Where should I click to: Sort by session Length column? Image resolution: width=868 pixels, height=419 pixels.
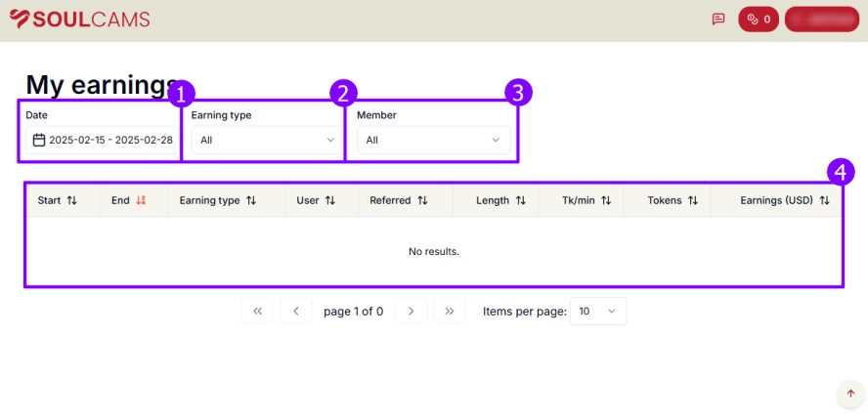500,200
